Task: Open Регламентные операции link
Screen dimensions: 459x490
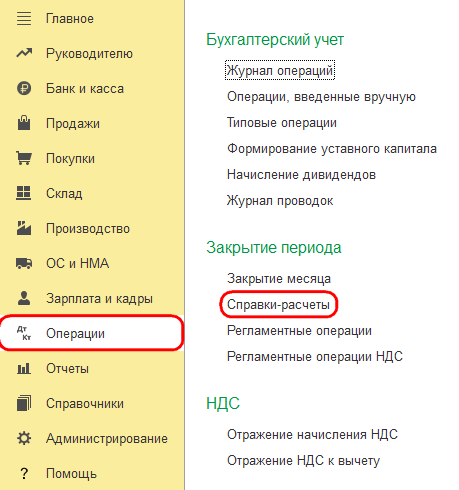Action: [x=299, y=331]
